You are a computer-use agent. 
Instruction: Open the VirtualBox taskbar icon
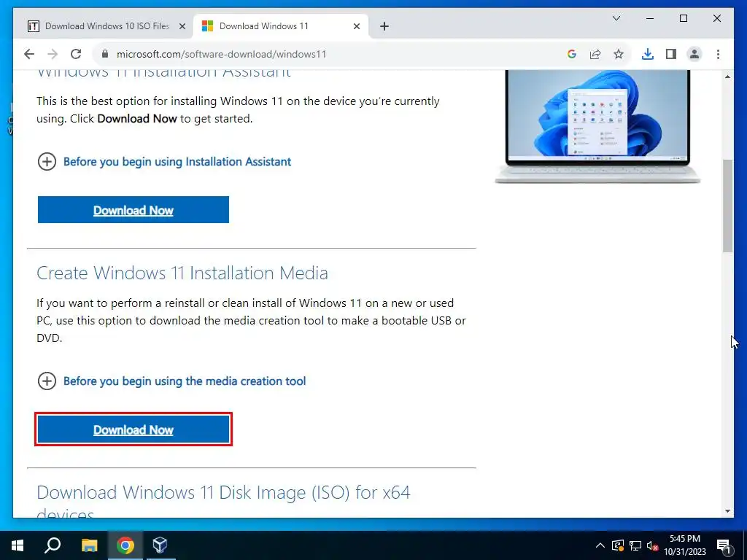160,545
